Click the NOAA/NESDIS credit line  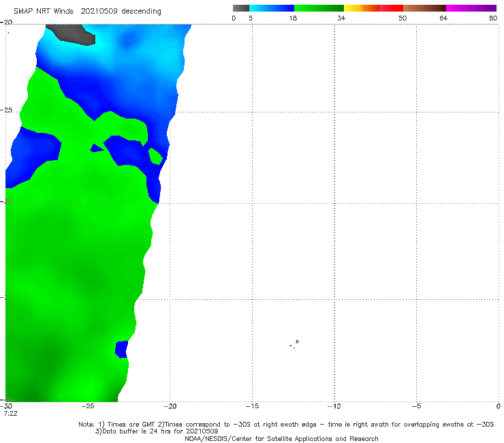pyautogui.click(x=281, y=438)
